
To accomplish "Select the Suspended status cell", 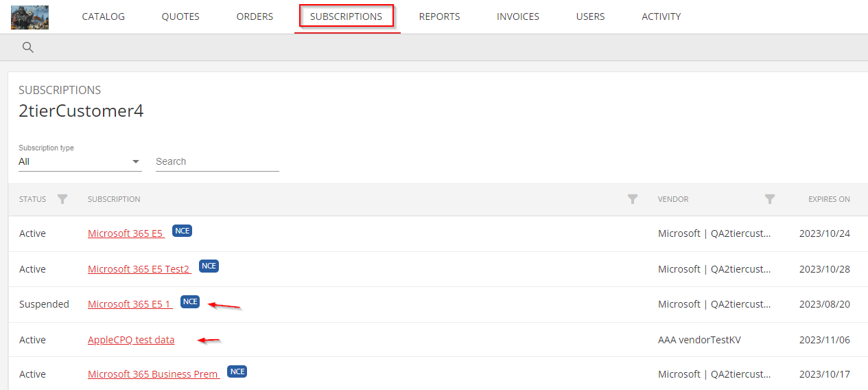I will [44, 304].
